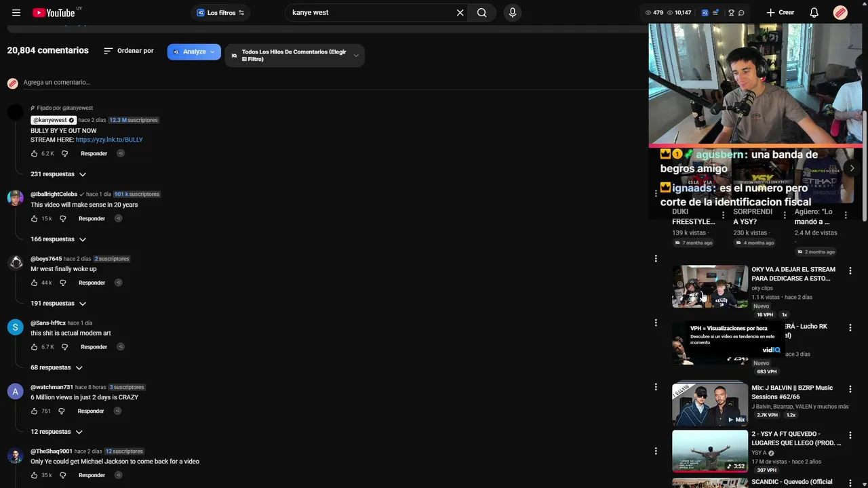The height and width of the screenshot is (488, 868).
Task: Open @IballrightCelebs channel link
Action: click(x=54, y=194)
